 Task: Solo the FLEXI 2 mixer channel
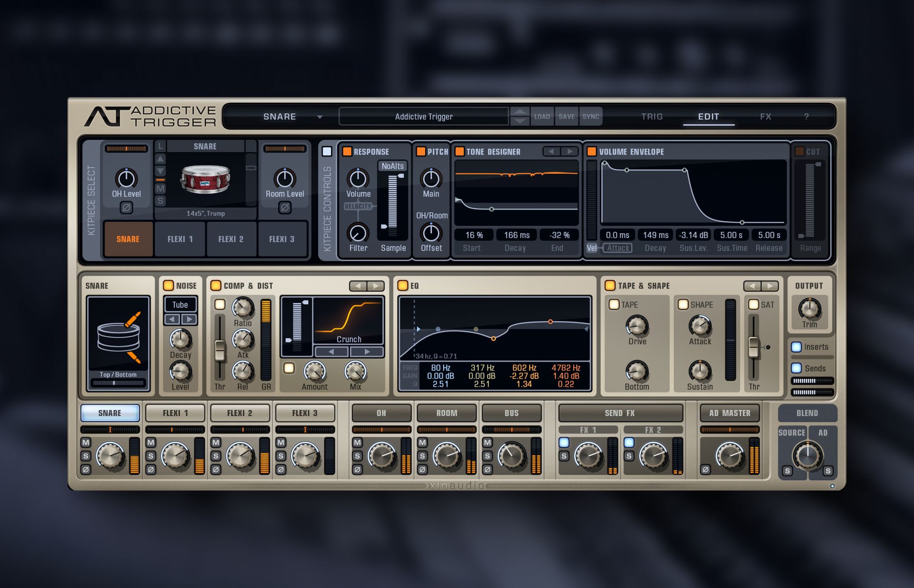coord(216,456)
